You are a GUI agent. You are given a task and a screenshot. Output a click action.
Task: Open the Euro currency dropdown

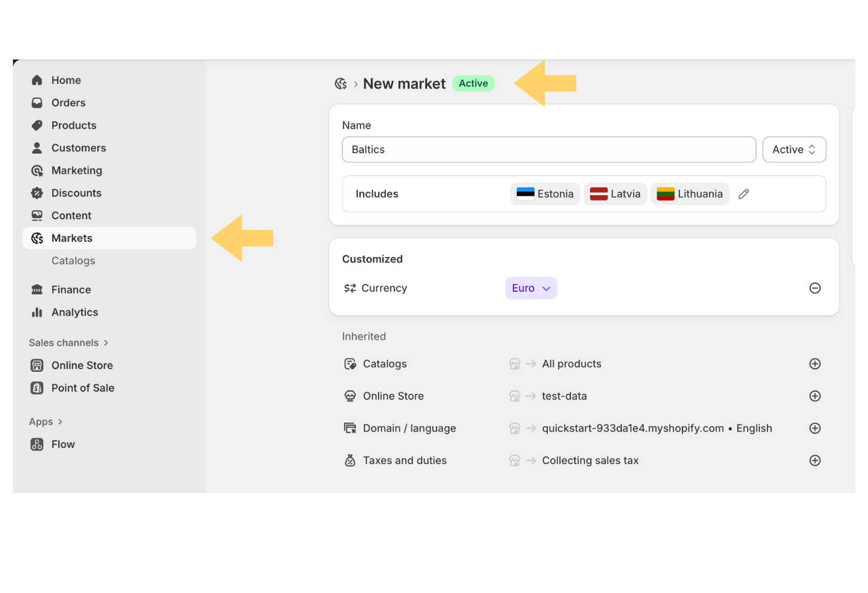[x=531, y=288]
